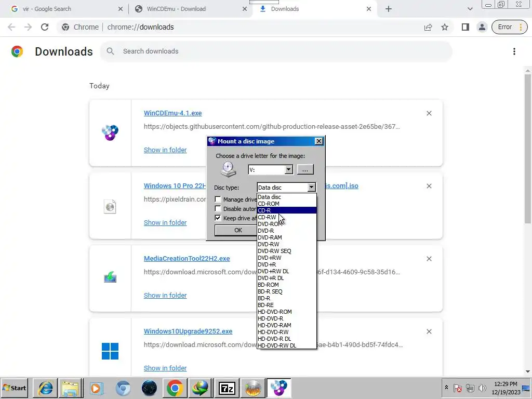This screenshot has height=399, width=532.
Task: Switch to the WinCDEmu - Download tab
Action: pos(190,9)
